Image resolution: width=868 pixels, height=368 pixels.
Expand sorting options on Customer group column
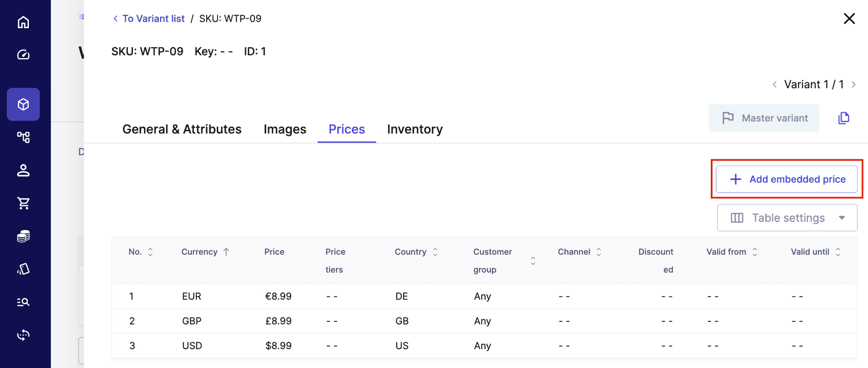click(x=533, y=260)
